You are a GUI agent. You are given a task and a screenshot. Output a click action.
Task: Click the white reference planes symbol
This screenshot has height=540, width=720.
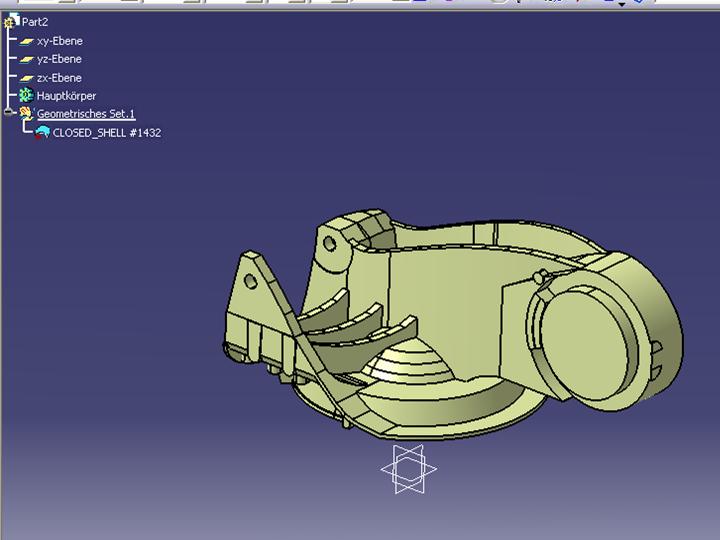point(408,469)
